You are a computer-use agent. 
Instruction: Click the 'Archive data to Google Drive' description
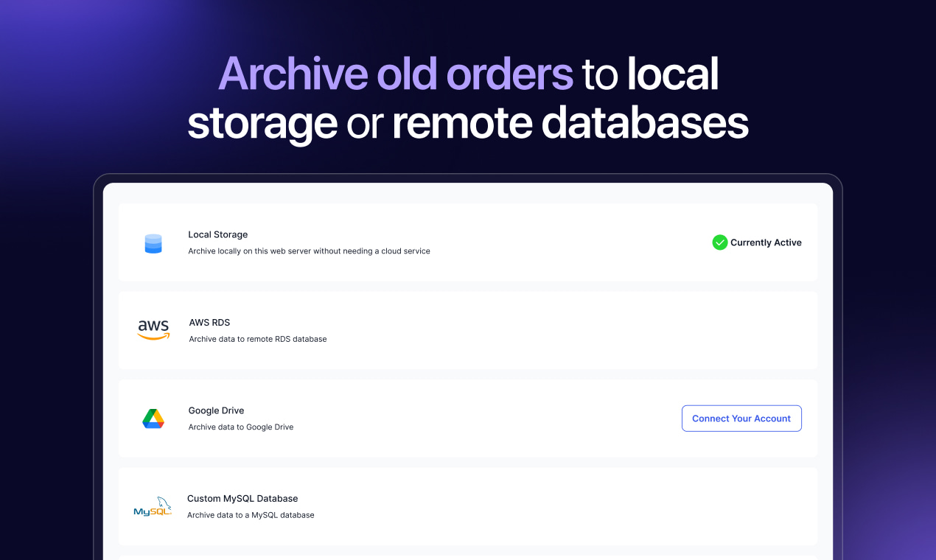240,427
